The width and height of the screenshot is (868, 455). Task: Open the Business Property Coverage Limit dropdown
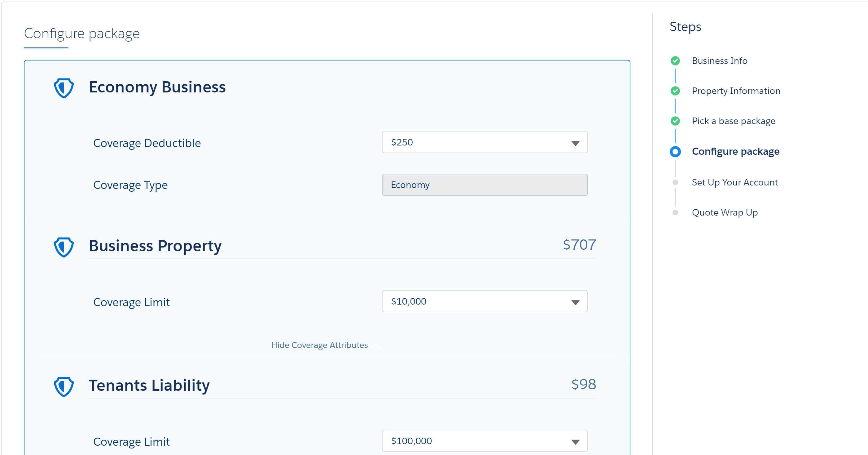484,301
